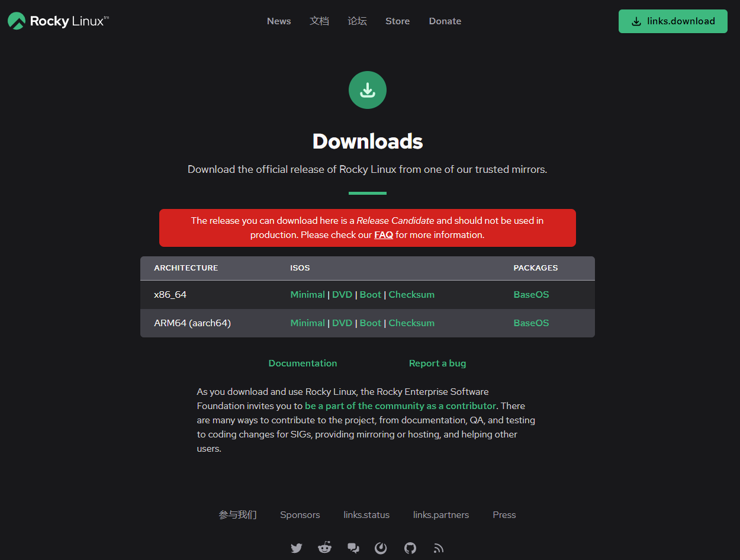740x560 pixels.
Task: Open the 参与我们 footer link
Action: 237,515
